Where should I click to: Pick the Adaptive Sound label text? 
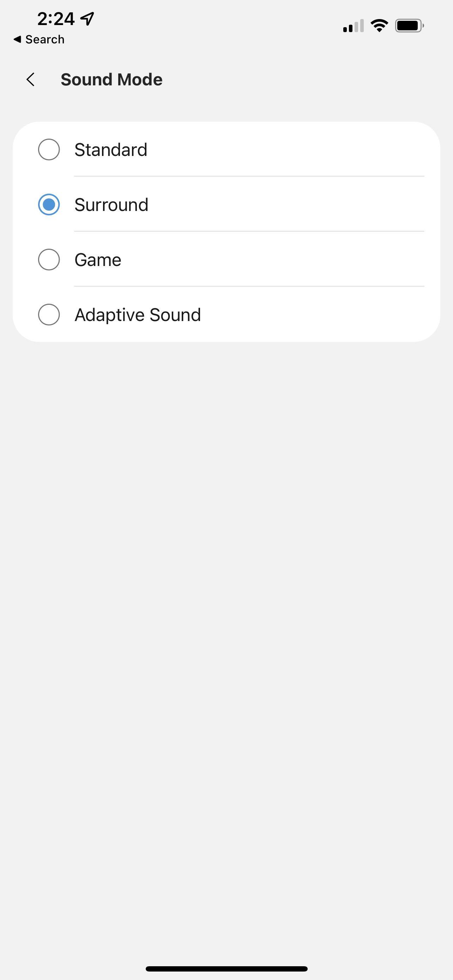tap(138, 315)
